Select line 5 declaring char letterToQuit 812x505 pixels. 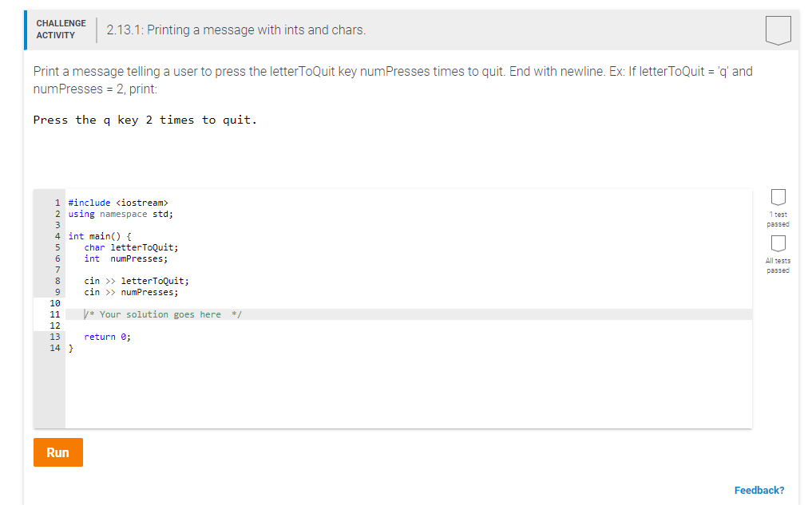coord(130,247)
